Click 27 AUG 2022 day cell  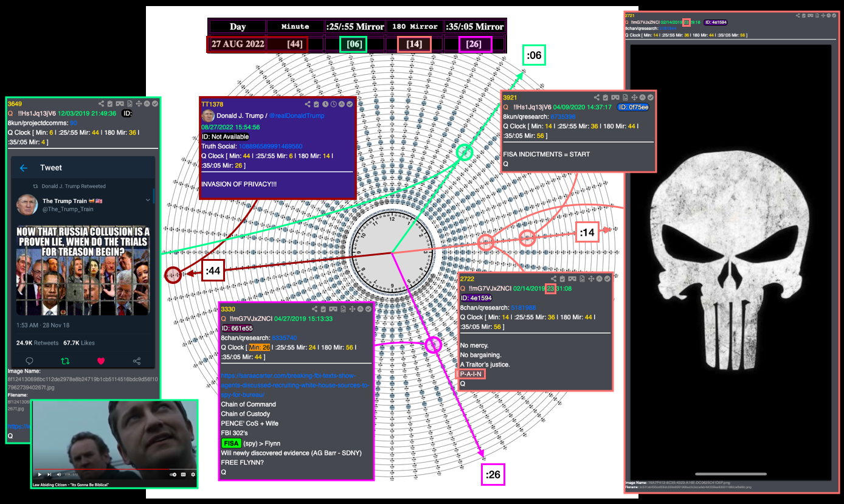(238, 44)
